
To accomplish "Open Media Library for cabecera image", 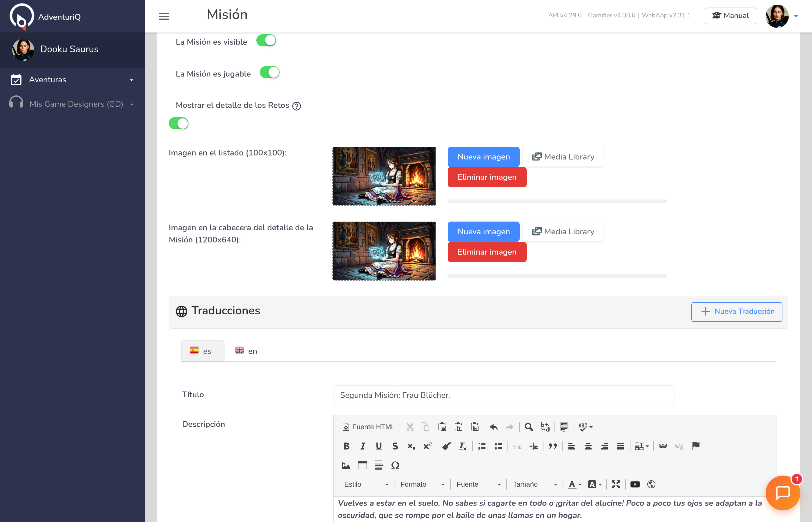I will tap(563, 232).
